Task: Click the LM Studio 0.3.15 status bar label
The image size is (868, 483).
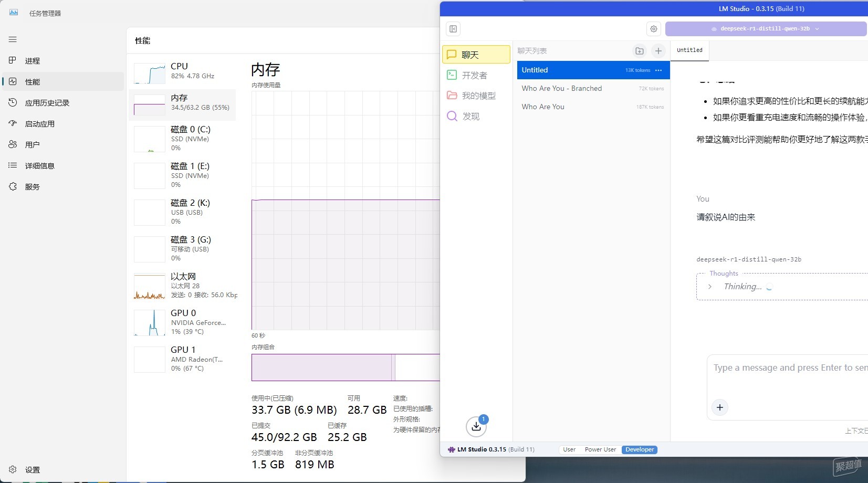Action: [491, 449]
